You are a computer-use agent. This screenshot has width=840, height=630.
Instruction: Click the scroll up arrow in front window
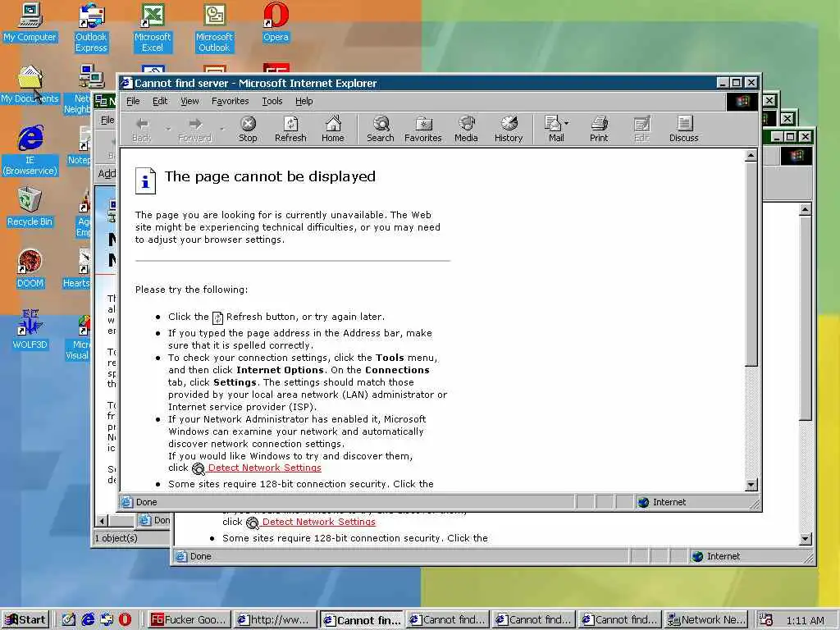pos(751,155)
